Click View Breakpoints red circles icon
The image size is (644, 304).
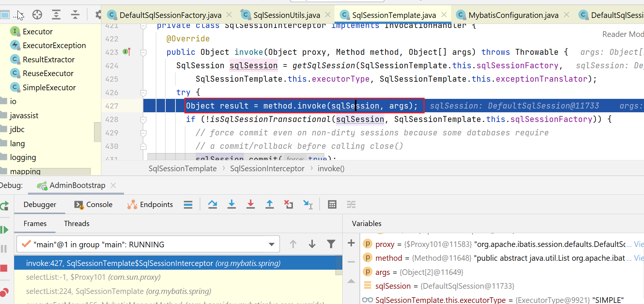(x=4, y=292)
